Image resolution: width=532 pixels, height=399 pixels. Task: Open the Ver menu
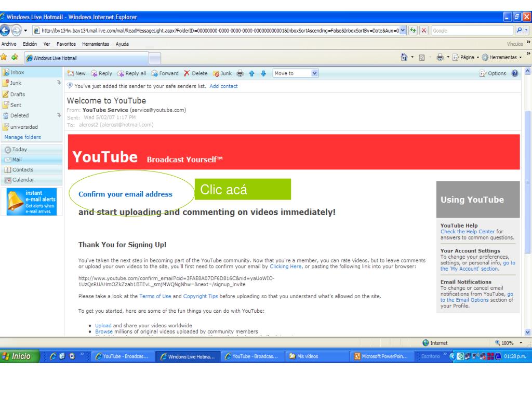tap(47, 44)
